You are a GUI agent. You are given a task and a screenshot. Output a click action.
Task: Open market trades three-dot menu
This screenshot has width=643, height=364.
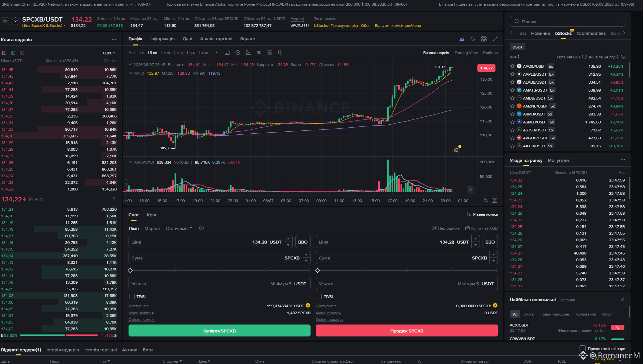[x=622, y=160]
